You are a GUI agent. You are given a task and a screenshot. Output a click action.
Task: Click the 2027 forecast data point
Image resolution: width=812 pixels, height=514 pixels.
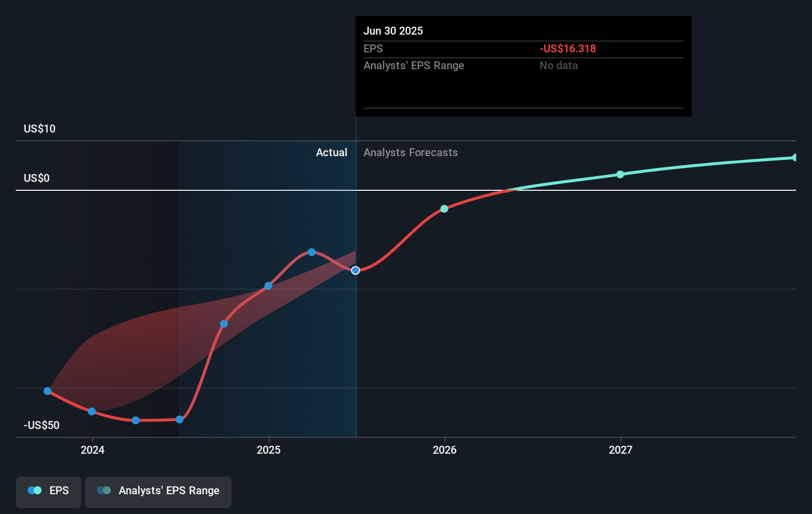pyautogui.click(x=620, y=174)
